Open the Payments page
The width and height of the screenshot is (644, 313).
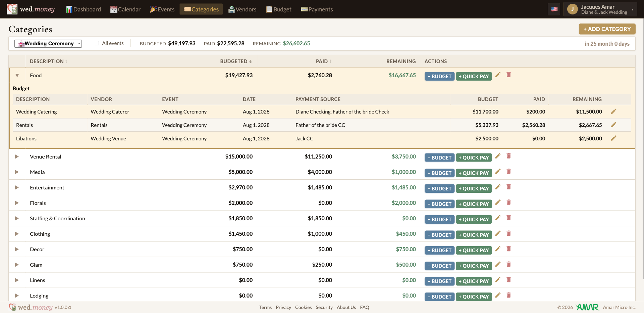click(x=317, y=9)
